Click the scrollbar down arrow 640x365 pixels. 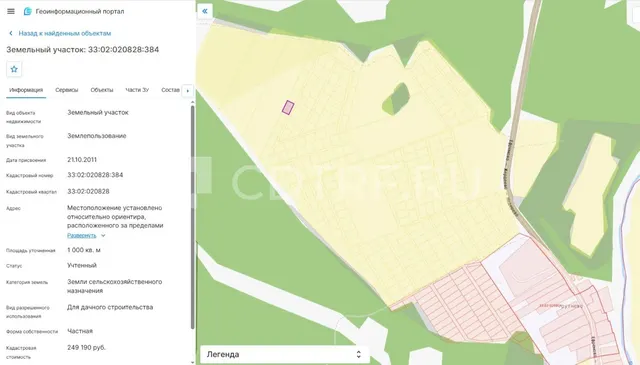point(193,362)
